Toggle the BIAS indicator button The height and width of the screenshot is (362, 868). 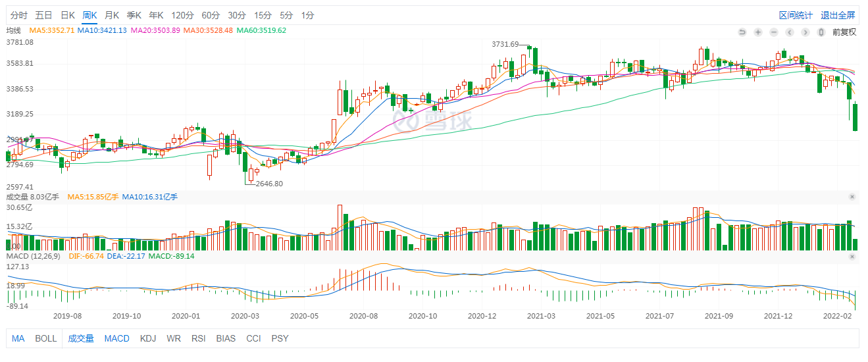226,338
